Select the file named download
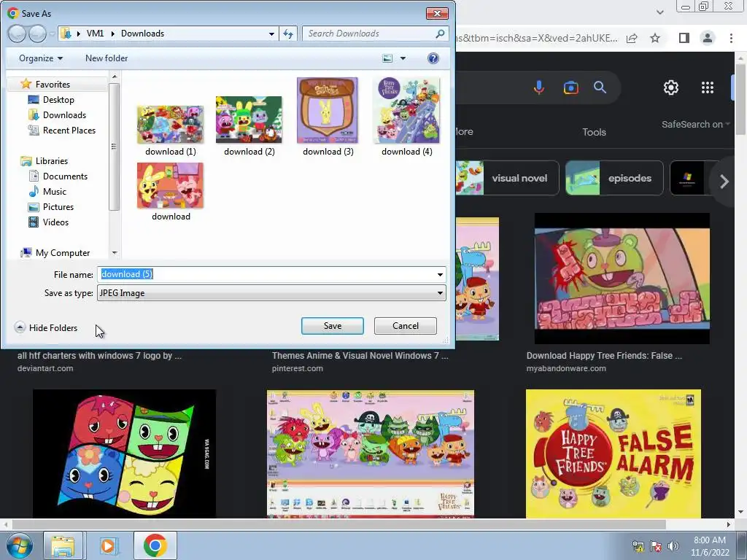747x560 pixels. point(171,192)
